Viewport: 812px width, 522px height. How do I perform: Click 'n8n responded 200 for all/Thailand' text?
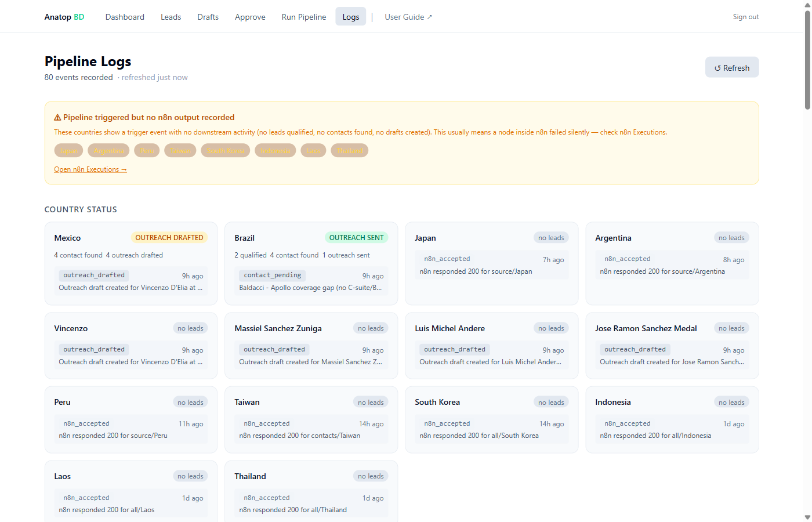(x=293, y=510)
